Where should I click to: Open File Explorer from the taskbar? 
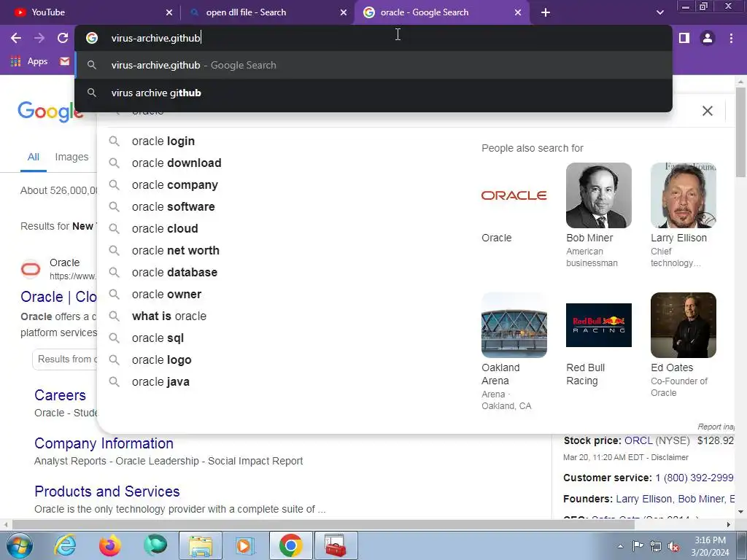coord(201,545)
